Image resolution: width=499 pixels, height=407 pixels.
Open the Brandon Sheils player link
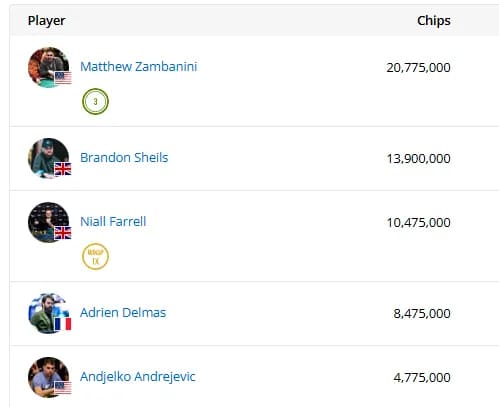click(x=124, y=158)
